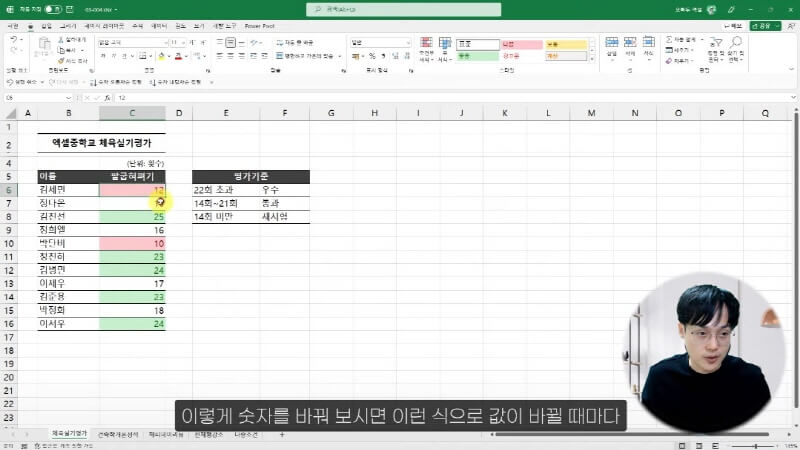This screenshot has height=450, width=800.
Task: Click the comma style icon
Action: 383,56
